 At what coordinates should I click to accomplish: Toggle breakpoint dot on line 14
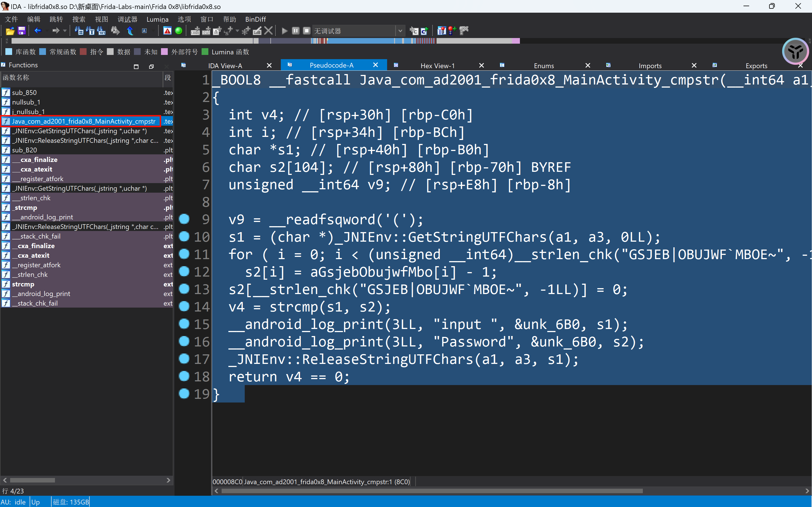point(184,306)
